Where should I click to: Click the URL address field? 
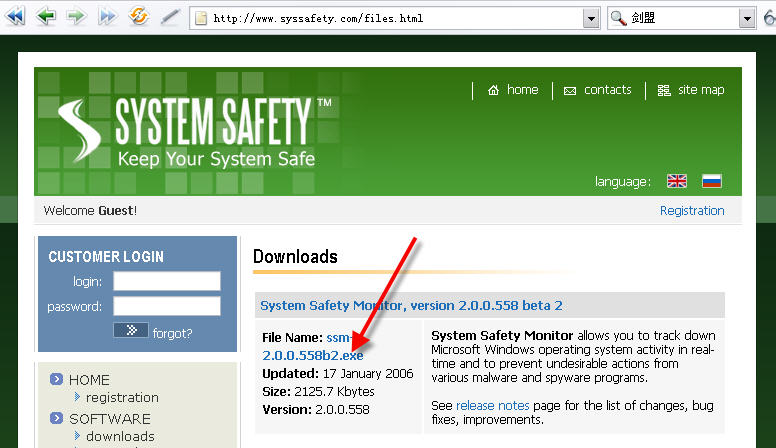[x=394, y=19]
